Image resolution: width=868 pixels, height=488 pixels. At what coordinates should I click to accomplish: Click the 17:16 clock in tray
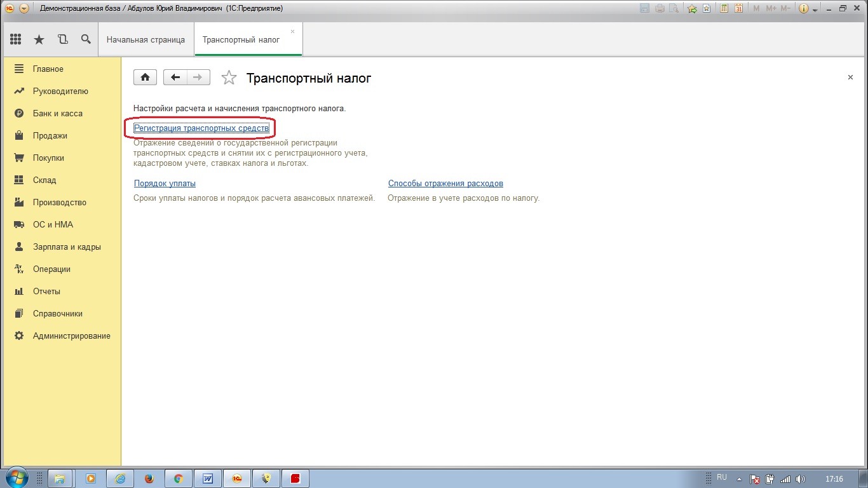(x=834, y=479)
